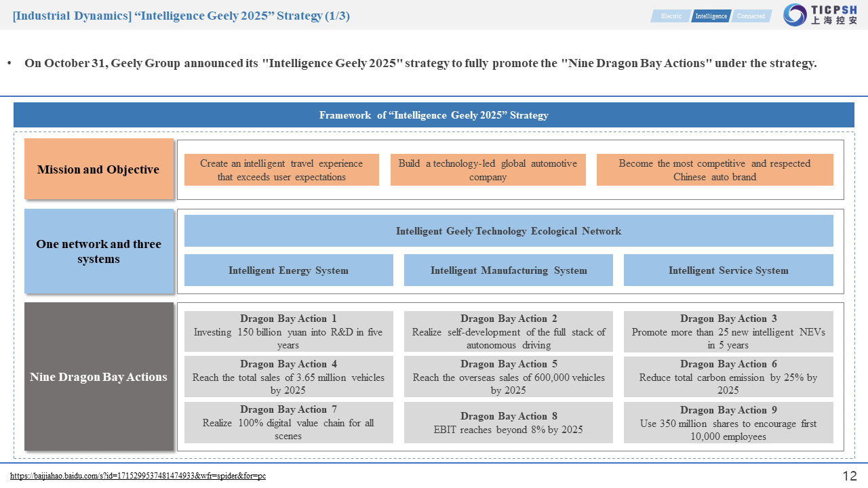Select the Electric tab
The image size is (868, 488).
671,16
